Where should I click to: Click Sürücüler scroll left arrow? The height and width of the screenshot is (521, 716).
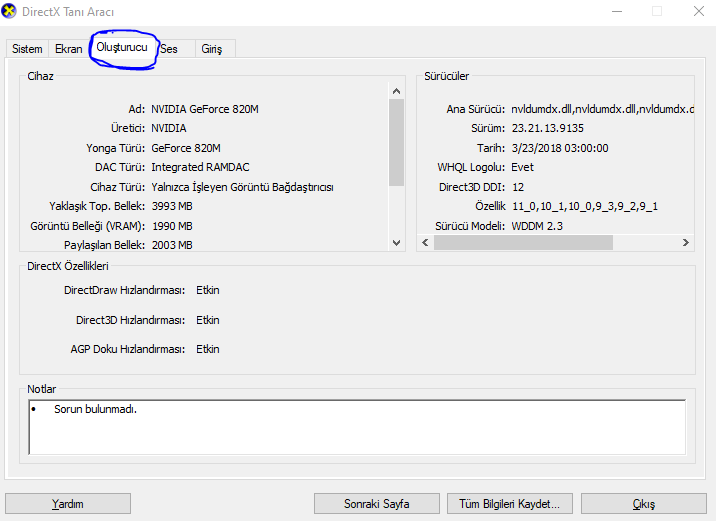pos(425,242)
